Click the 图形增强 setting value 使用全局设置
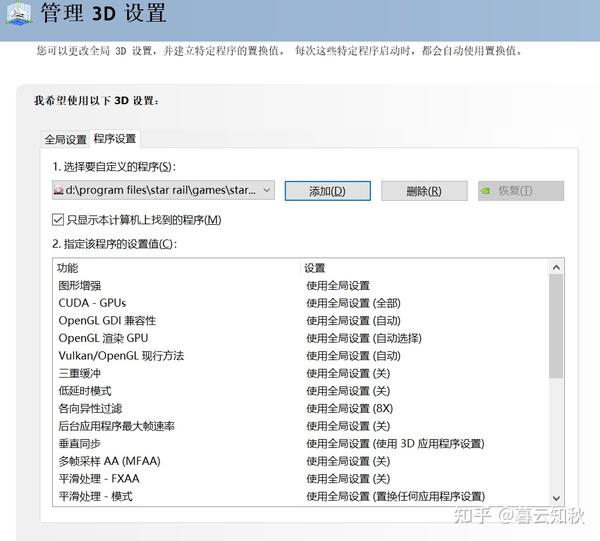 coord(338,286)
